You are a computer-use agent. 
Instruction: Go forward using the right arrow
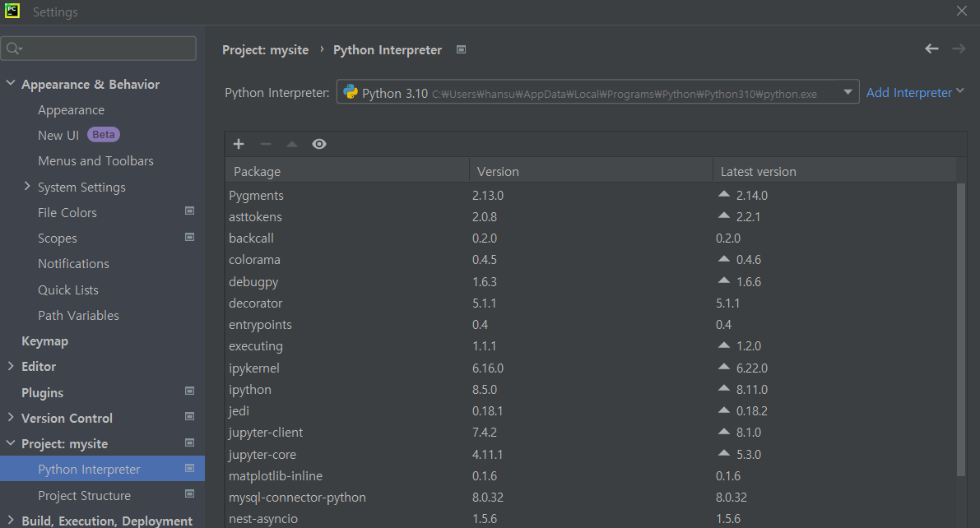pyautogui.click(x=959, y=49)
